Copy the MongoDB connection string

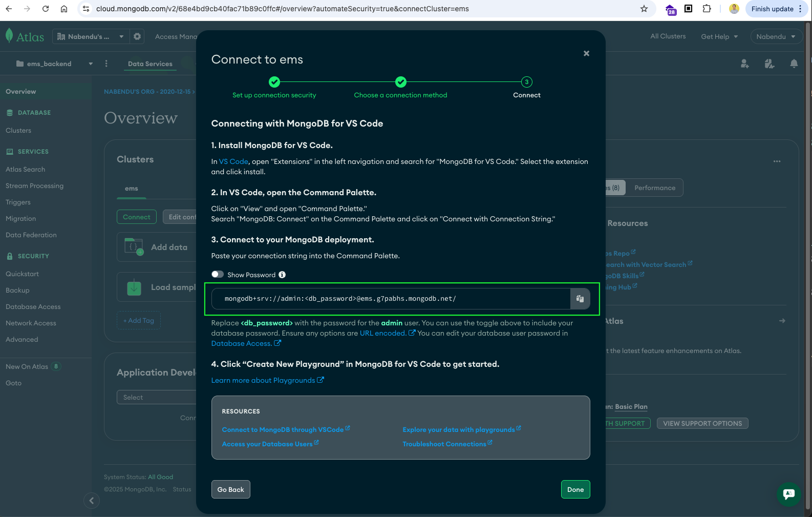[580, 299]
